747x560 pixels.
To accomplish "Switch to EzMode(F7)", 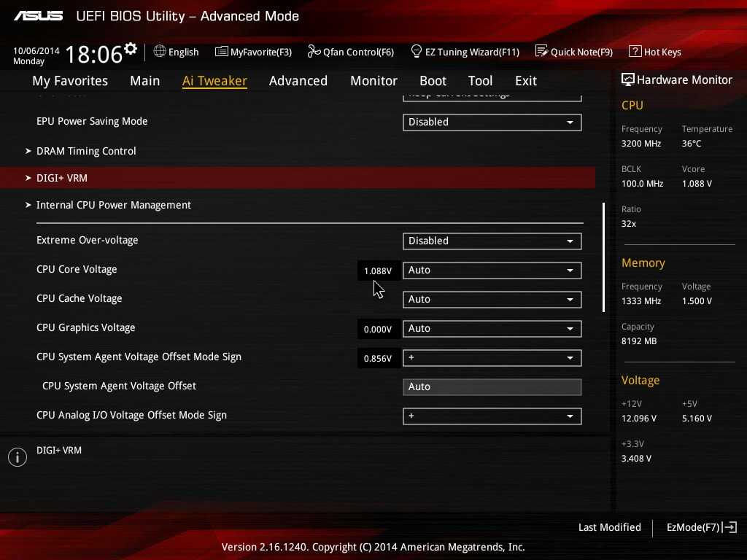I will click(x=701, y=527).
